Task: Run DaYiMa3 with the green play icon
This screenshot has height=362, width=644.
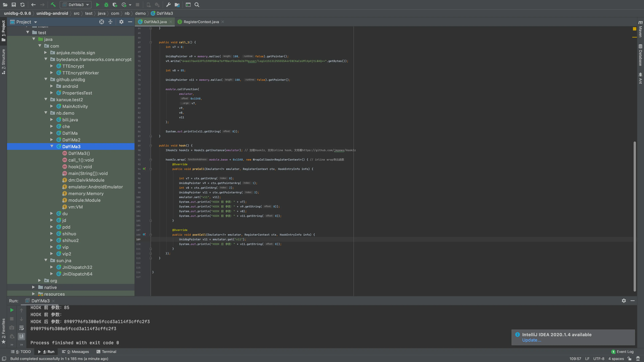Action: [x=98, y=5]
